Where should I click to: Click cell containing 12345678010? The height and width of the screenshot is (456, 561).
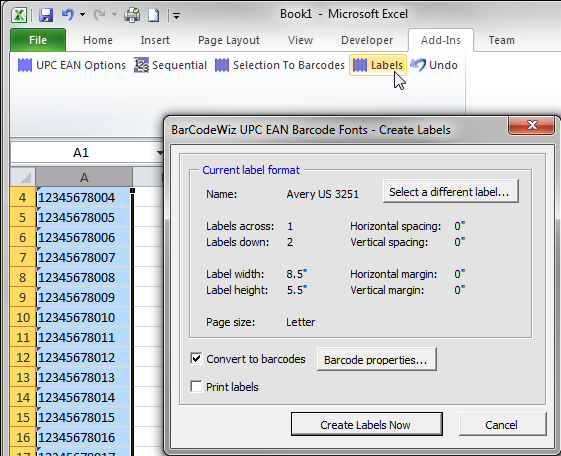[84, 317]
